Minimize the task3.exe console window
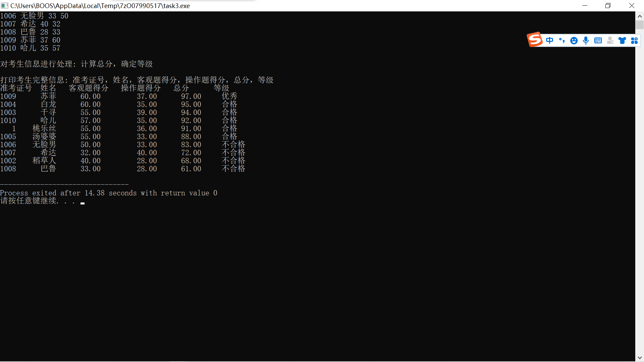Viewport: 644px width, 362px height. (x=585, y=6)
